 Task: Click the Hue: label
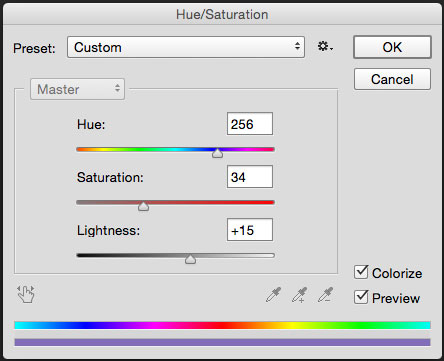point(91,124)
